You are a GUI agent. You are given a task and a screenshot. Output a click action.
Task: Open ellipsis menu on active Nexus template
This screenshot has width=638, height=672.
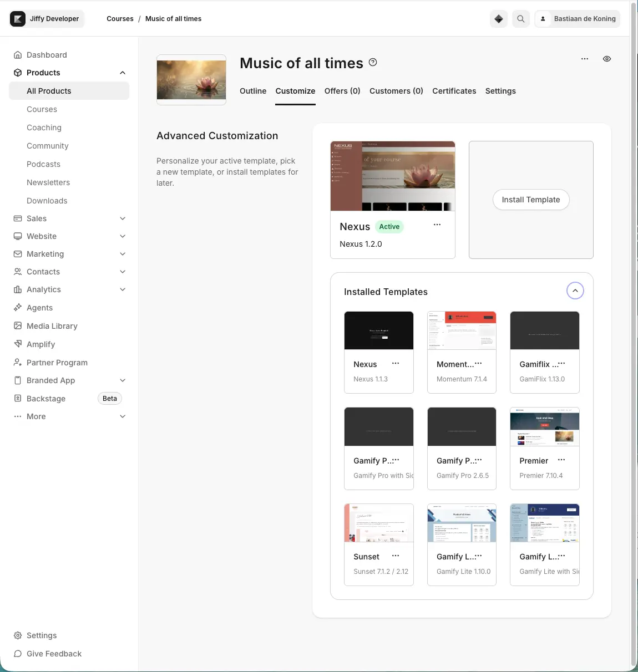pos(437,225)
